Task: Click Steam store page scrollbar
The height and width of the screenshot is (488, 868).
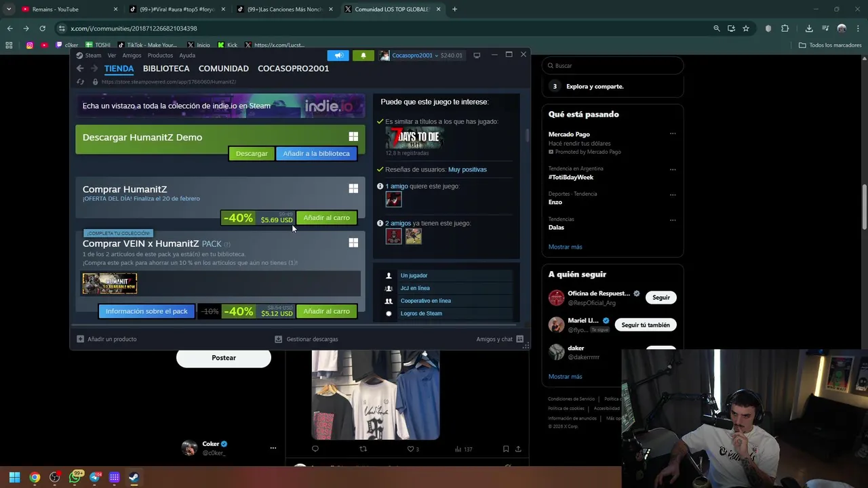Action: [x=527, y=135]
